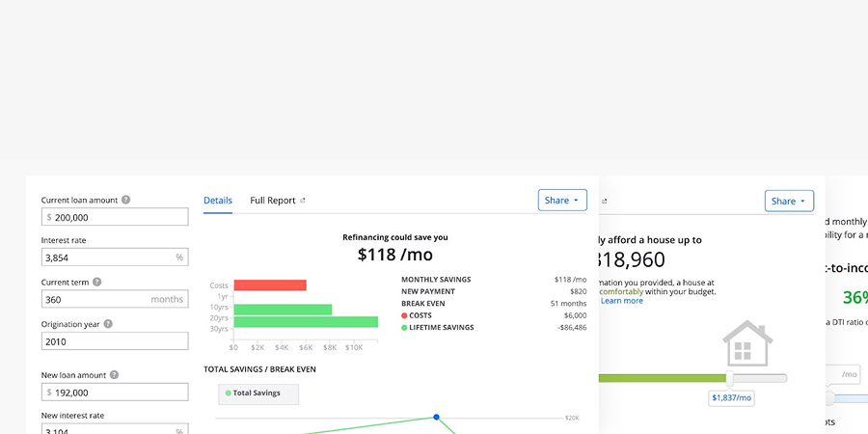
Task: Click the Current term months field
Action: click(x=115, y=299)
